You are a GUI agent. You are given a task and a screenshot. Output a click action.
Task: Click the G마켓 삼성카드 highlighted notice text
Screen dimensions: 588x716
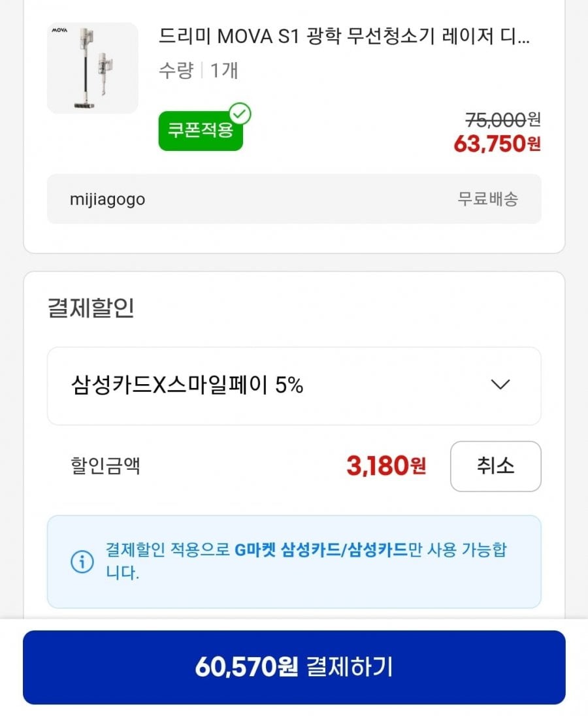tap(320, 550)
